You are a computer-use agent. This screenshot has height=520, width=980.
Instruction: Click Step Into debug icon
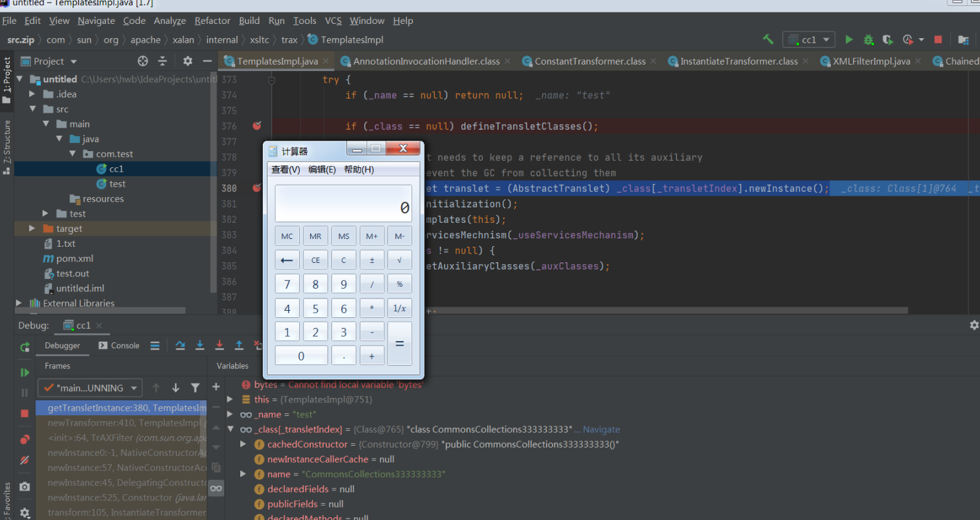[200, 346]
